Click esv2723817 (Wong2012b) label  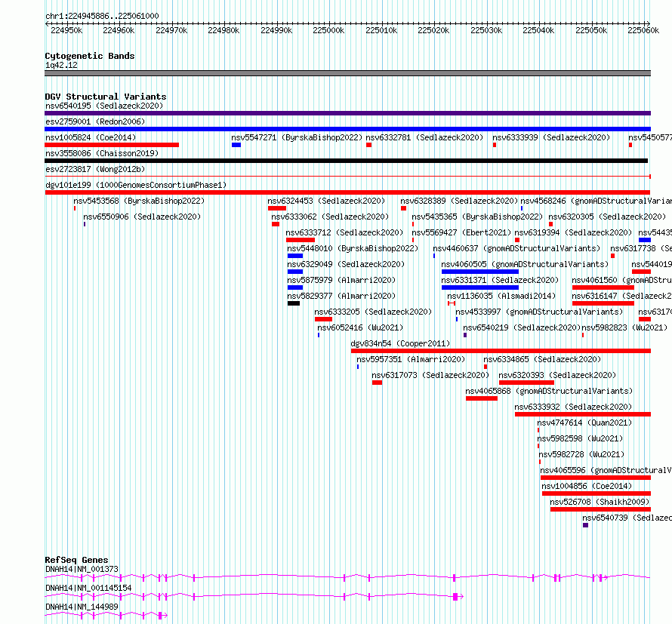tap(95, 169)
